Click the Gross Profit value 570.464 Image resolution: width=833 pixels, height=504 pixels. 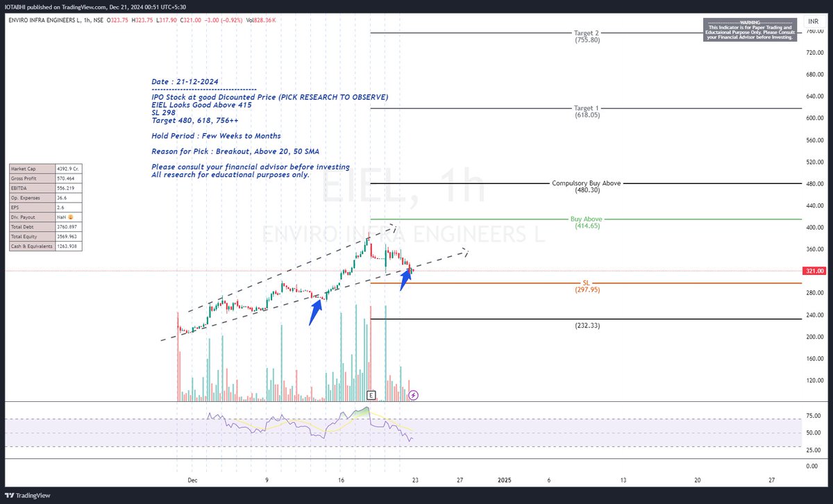68,178
